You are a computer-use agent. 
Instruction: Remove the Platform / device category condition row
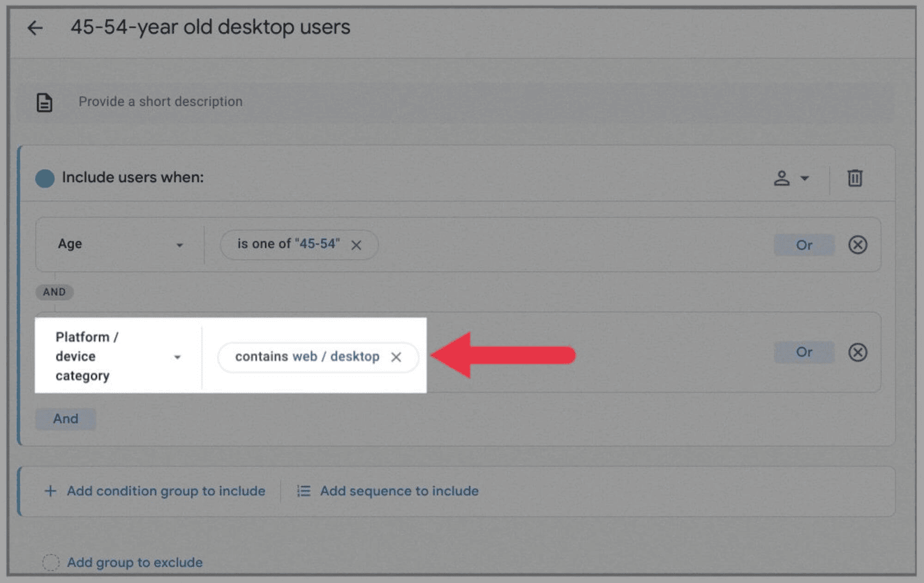pos(858,353)
